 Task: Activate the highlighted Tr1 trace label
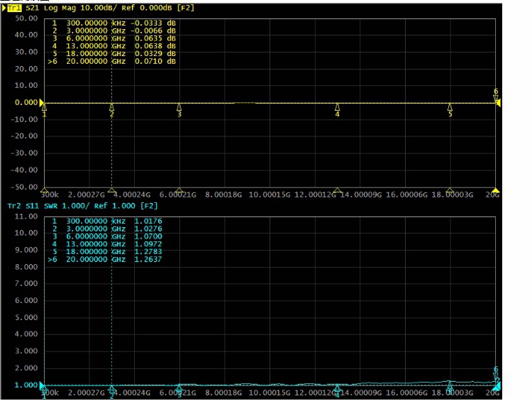point(13,8)
